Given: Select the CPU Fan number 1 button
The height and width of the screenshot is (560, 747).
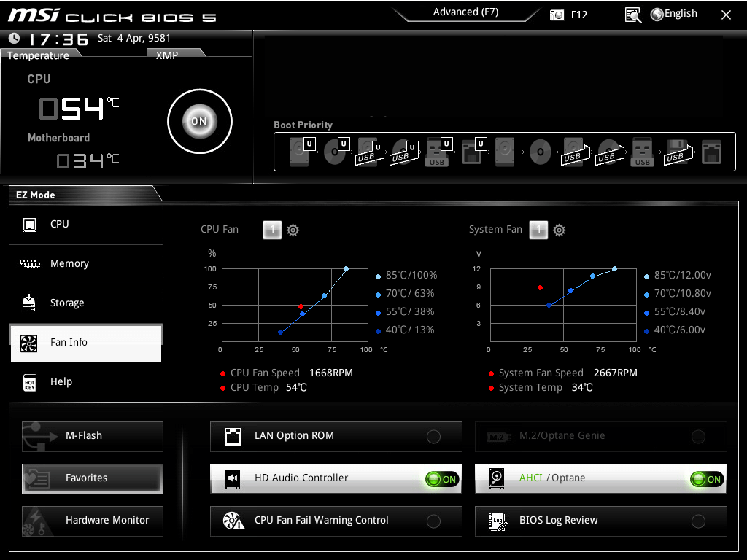Looking at the screenshot, I should (x=271, y=230).
